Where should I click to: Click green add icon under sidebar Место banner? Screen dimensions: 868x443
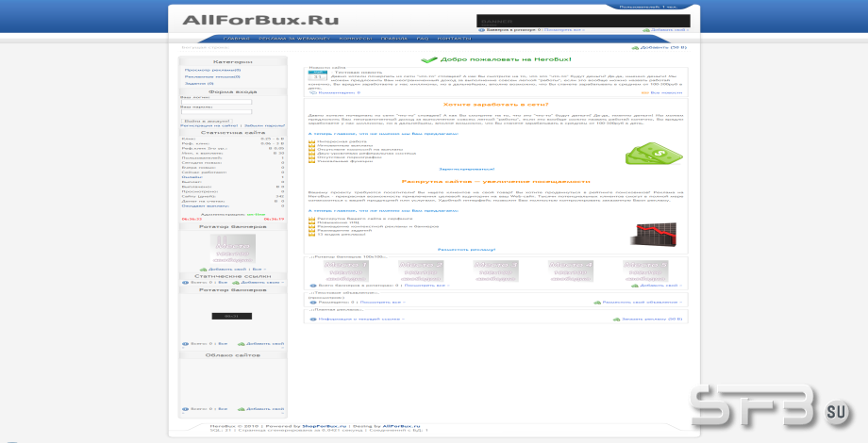coord(203,270)
